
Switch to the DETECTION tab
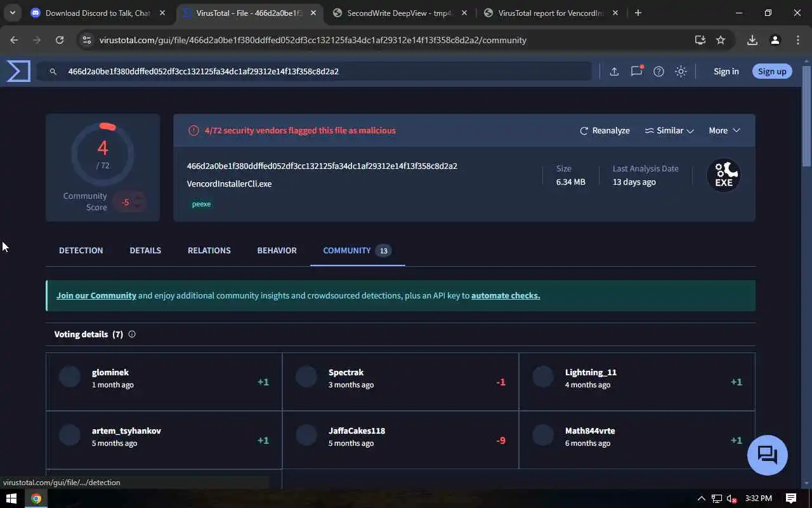tap(81, 250)
